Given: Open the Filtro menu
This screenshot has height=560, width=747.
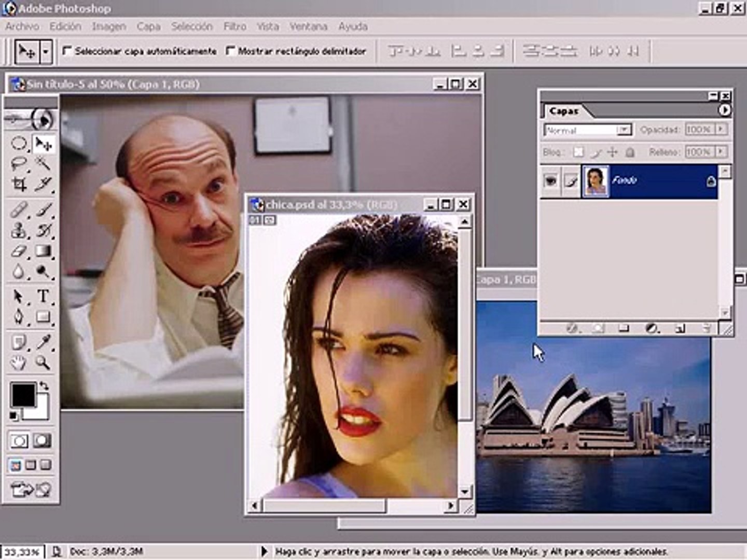Looking at the screenshot, I should pos(235,26).
